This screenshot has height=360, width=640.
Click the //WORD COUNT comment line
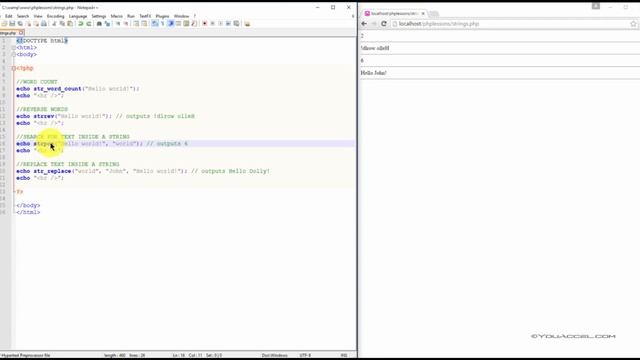[37, 82]
